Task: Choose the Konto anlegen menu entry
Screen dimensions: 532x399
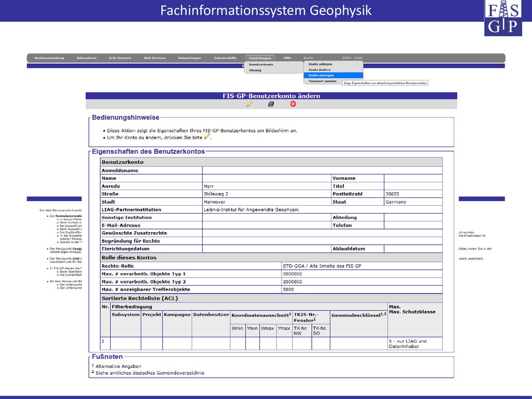Action: click(320, 64)
